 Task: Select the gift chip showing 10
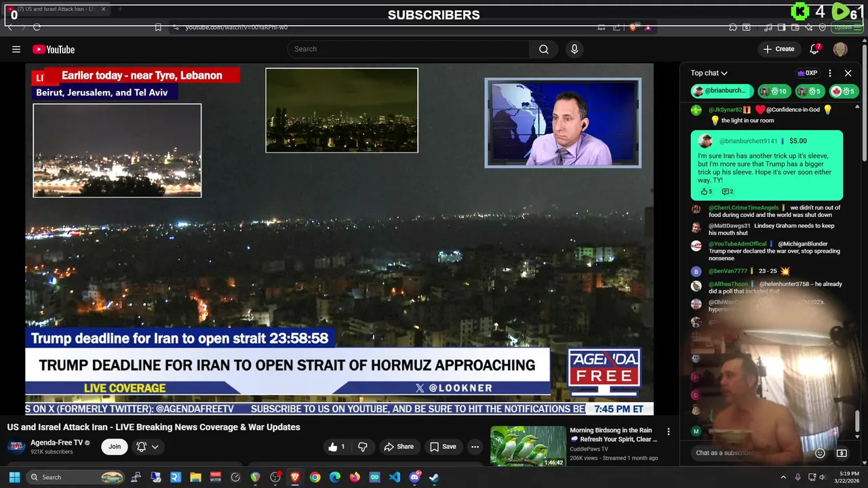[773, 91]
